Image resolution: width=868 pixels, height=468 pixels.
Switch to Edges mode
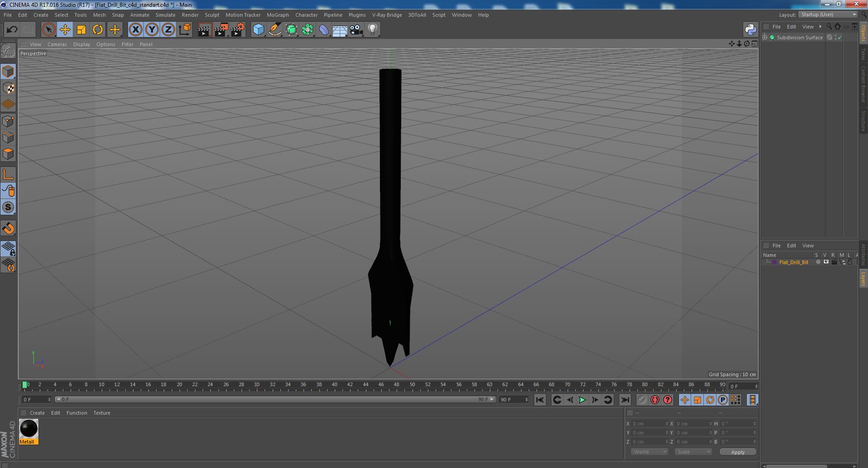coord(8,137)
